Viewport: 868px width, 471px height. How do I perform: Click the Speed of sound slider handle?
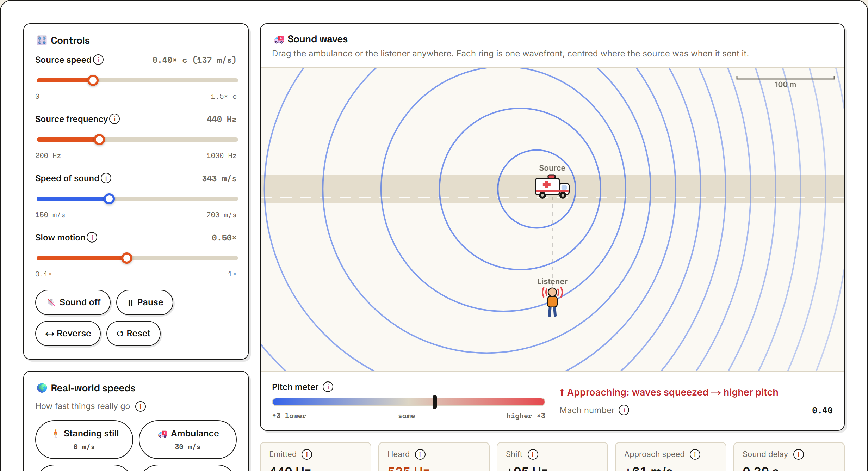tap(109, 199)
